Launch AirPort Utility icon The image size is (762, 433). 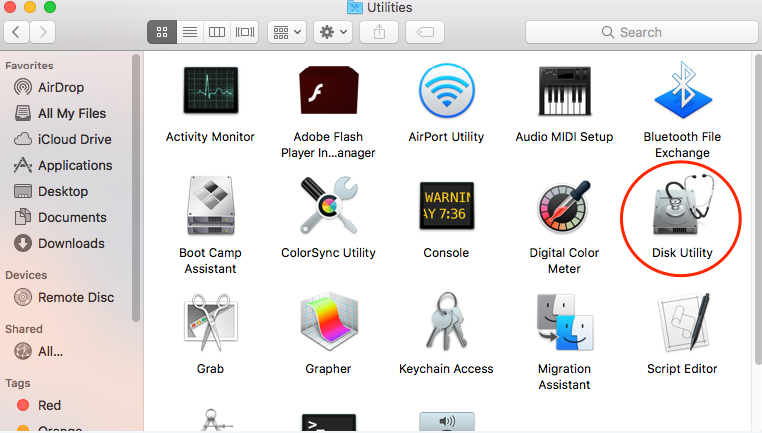click(x=447, y=91)
